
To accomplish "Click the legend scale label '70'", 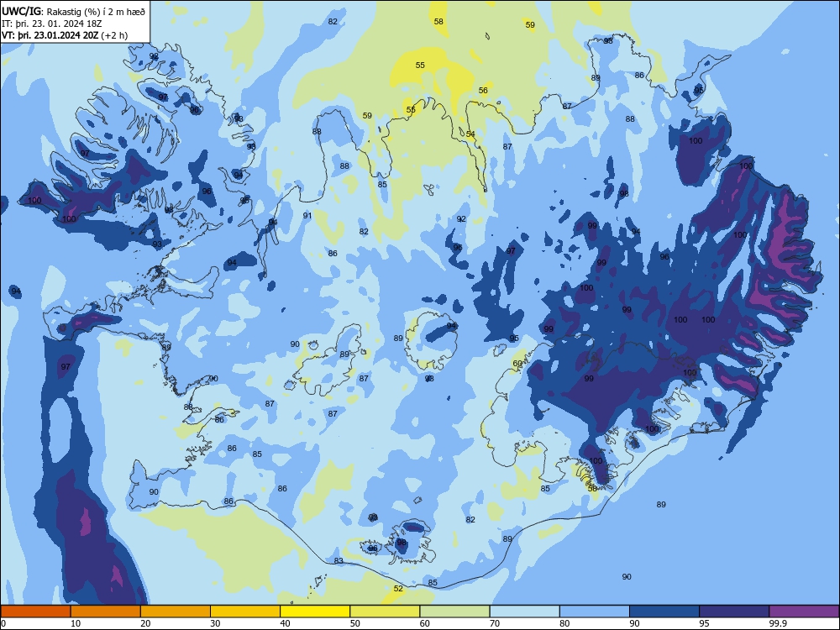I will [495, 623].
